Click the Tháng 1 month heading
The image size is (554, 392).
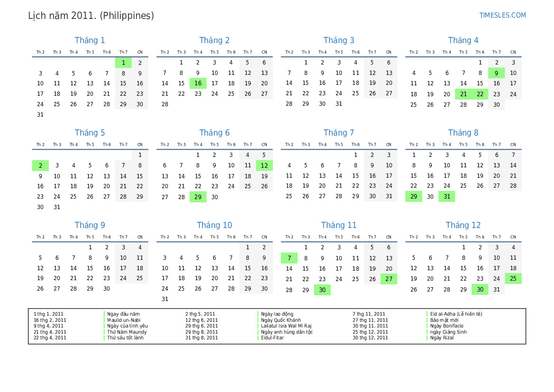[90, 40]
